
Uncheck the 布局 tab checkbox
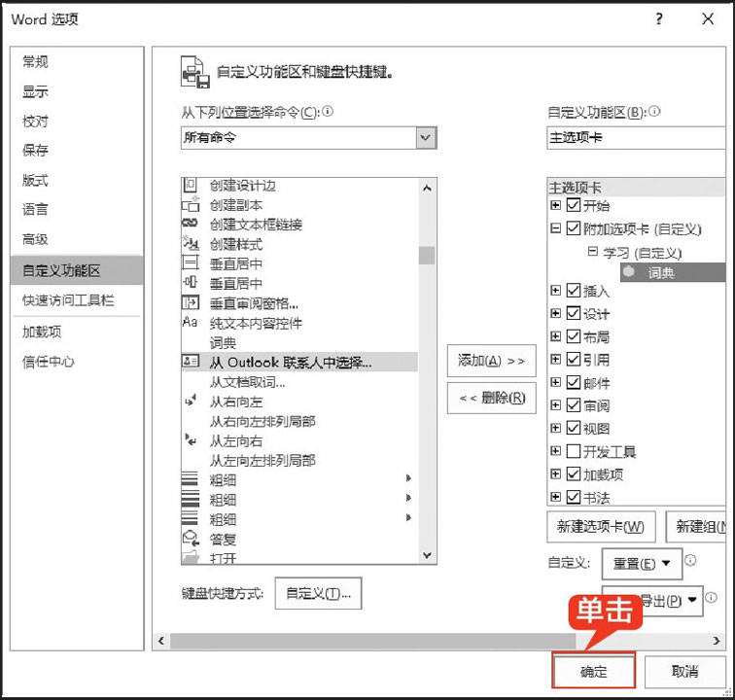pyautogui.click(x=574, y=336)
